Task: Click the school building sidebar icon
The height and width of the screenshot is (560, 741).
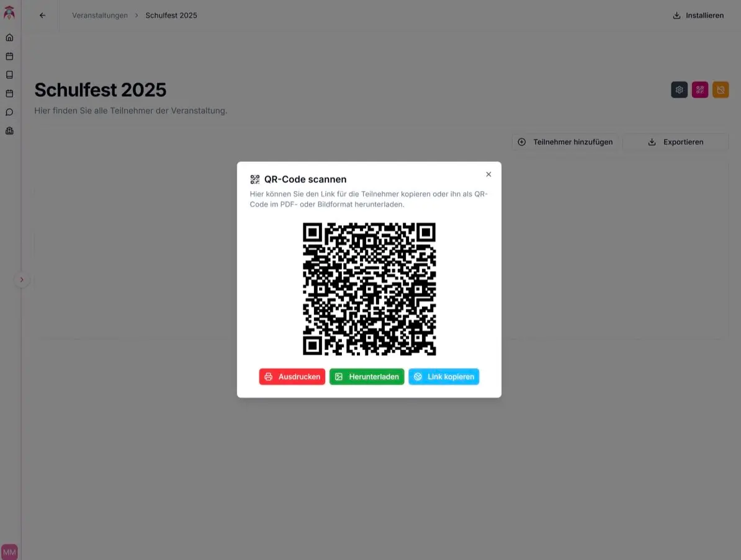Action: pyautogui.click(x=9, y=131)
